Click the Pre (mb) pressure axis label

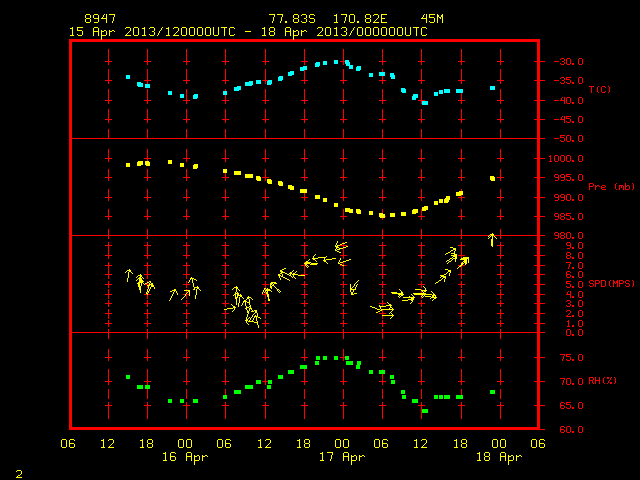click(611, 187)
